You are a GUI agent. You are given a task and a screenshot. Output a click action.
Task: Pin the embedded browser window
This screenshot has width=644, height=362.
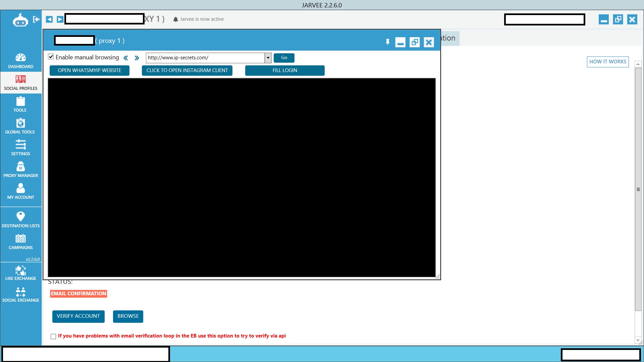[x=387, y=42]
